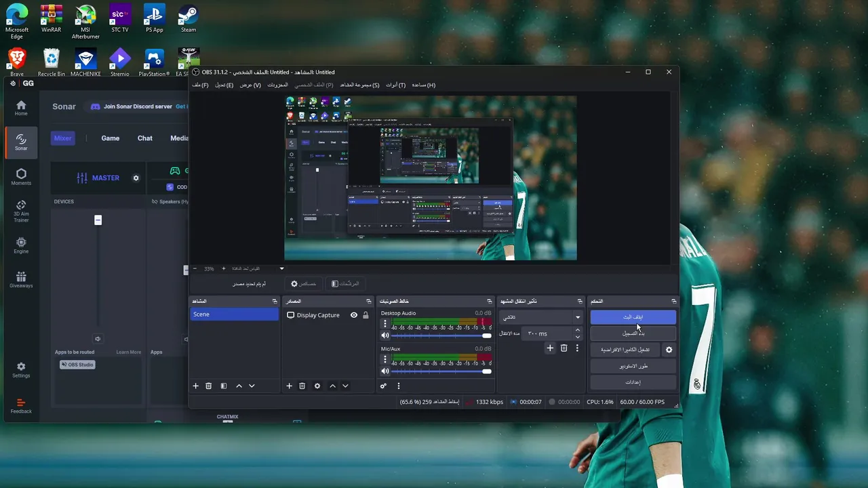Open the transition properties three-dot menu
Screen dimensions: 868x488
pyautogui.click(x=577, y=348)
